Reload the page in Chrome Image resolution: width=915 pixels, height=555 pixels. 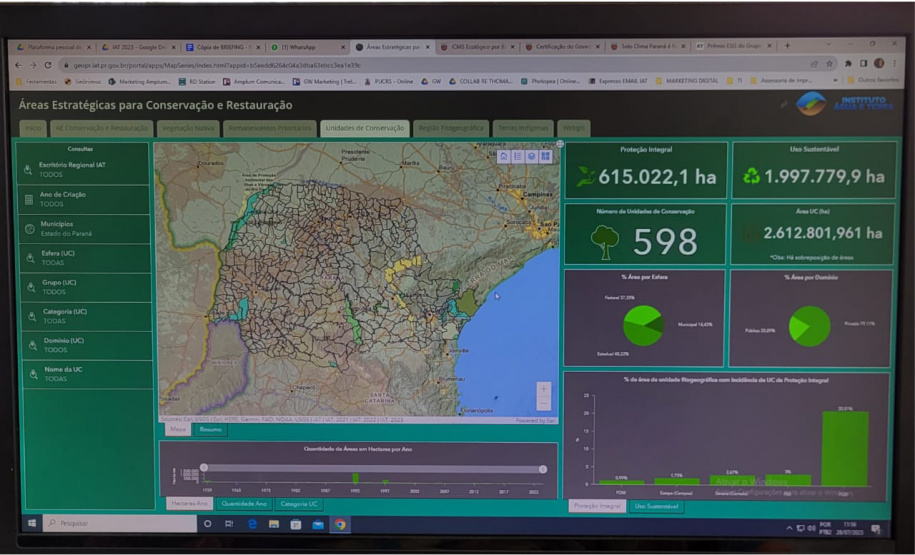tap(47, 64)
